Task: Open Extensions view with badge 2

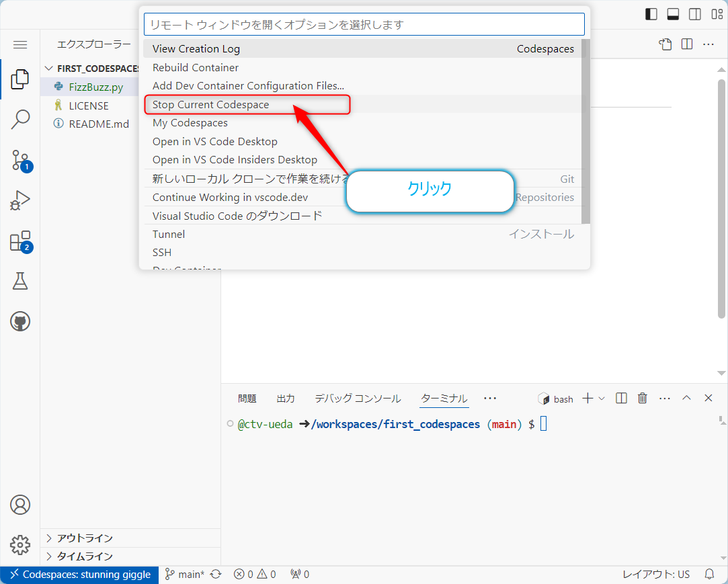Action: (x=21, y=241)
